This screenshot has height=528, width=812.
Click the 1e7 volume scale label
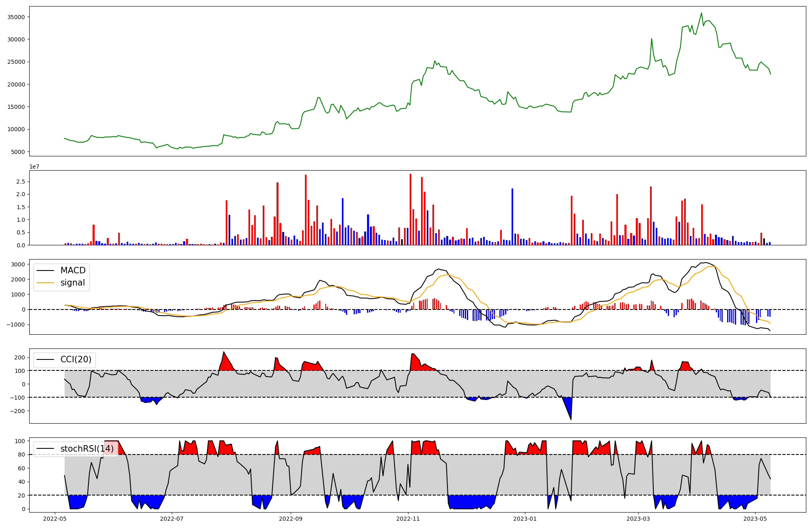coord(34,167)
